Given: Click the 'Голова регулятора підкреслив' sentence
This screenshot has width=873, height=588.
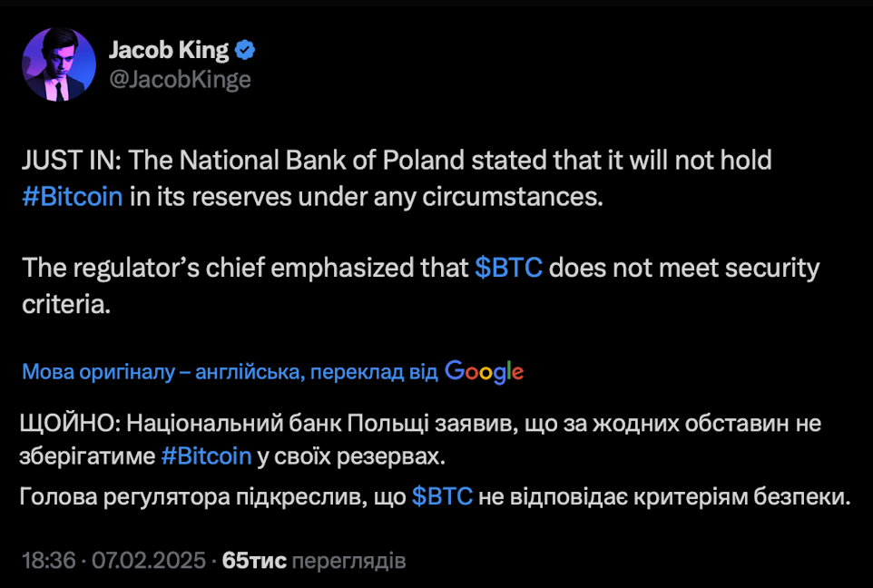Looking at the screenshot, I should point(435,496).
